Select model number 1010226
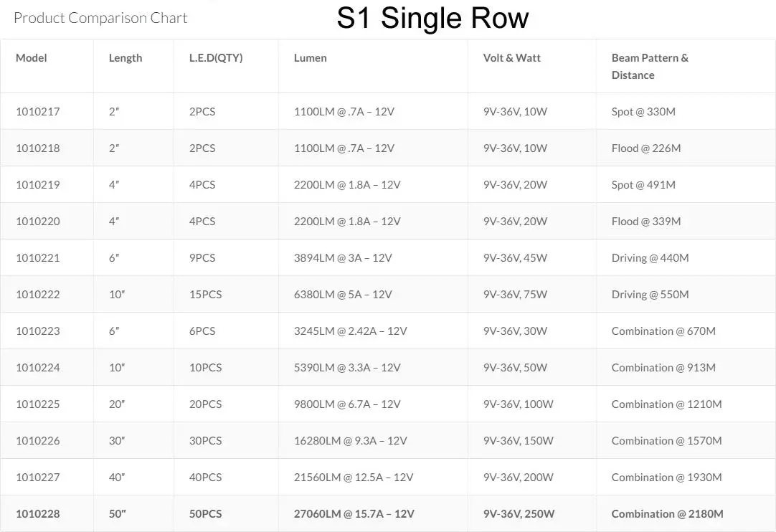Screen dimensions: 776x532 (37, 441)
